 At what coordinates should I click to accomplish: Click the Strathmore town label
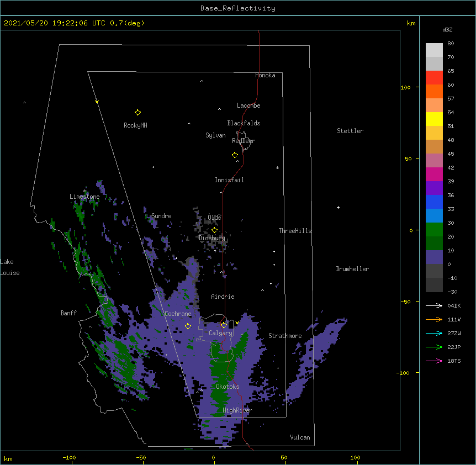(x=285, y=336)
